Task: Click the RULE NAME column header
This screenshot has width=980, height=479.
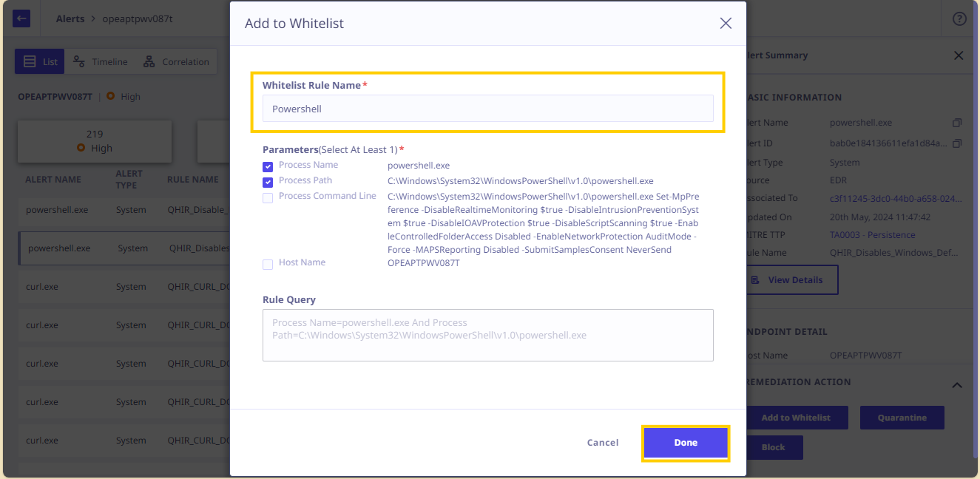Action: coord(193,180)
